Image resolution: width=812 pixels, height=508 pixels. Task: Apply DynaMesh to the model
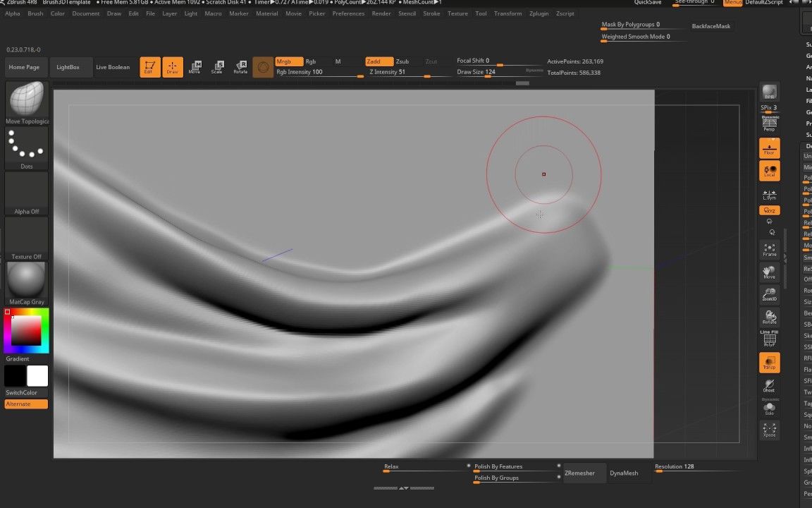click(624, 473)
